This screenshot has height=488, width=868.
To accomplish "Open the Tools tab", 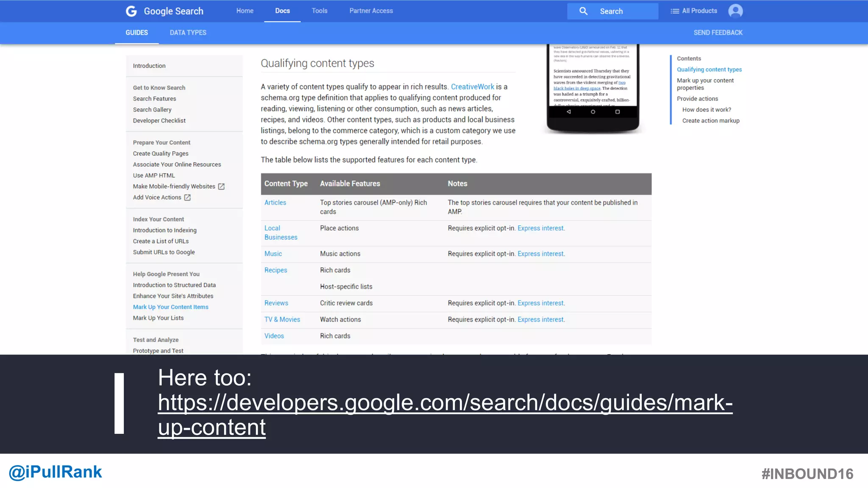I will (320, 11).
